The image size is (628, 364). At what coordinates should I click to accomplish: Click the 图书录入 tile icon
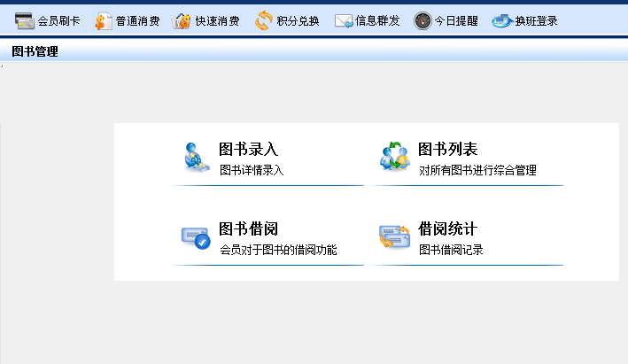(197, 157)
